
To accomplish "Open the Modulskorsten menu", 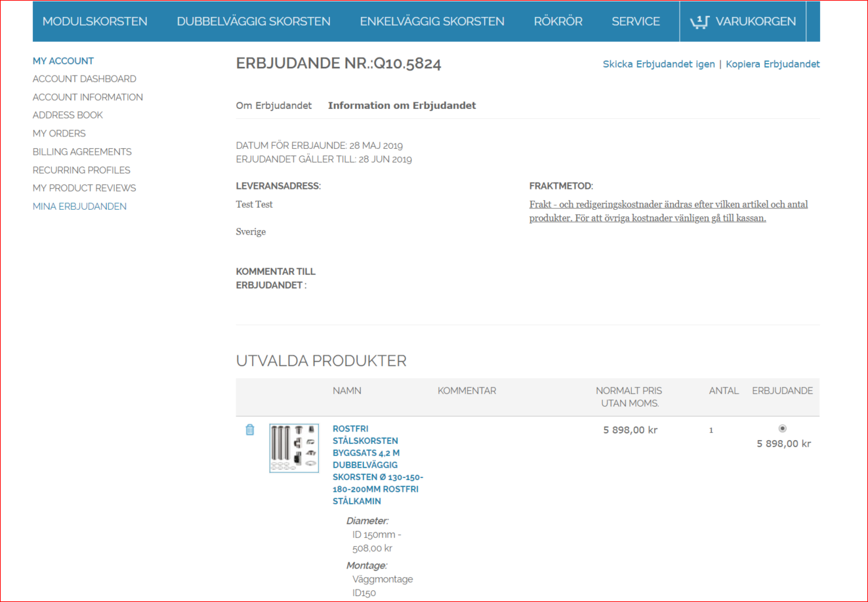I will point(95,22).
